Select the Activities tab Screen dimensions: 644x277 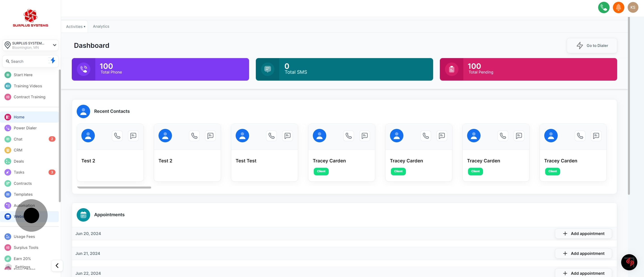tap(74, 27)
